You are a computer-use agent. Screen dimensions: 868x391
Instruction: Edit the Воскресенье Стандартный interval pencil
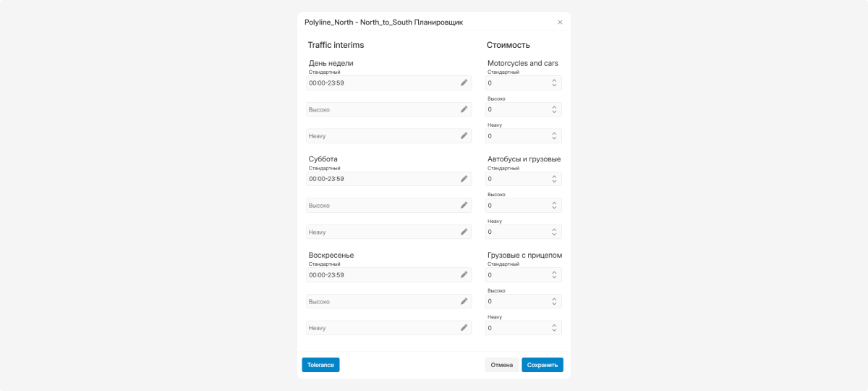coord(464,274)
